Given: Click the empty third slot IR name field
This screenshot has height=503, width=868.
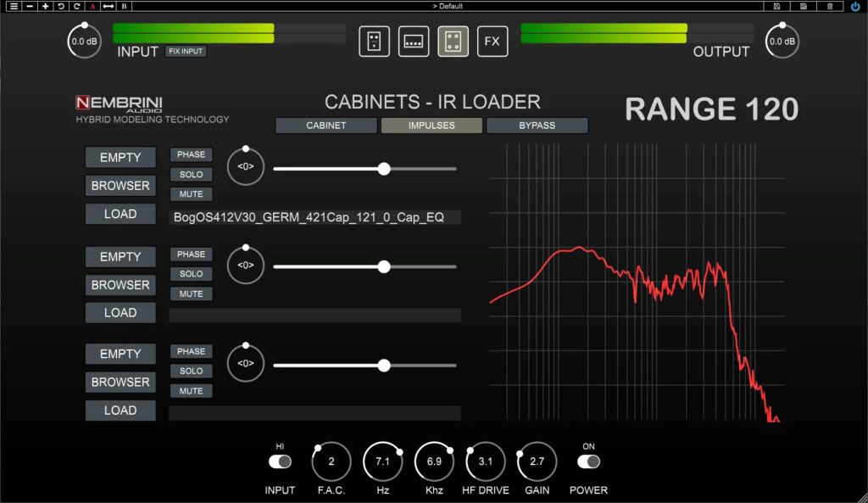Looking at the screenshot, I should (x=314, y=413).
